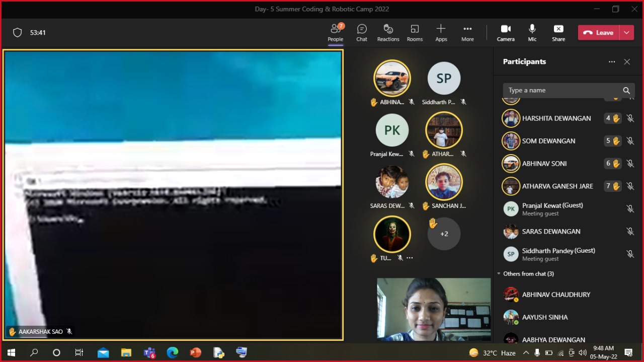Open Participants panel more options
644x362 pixels.
click(612, 62)
